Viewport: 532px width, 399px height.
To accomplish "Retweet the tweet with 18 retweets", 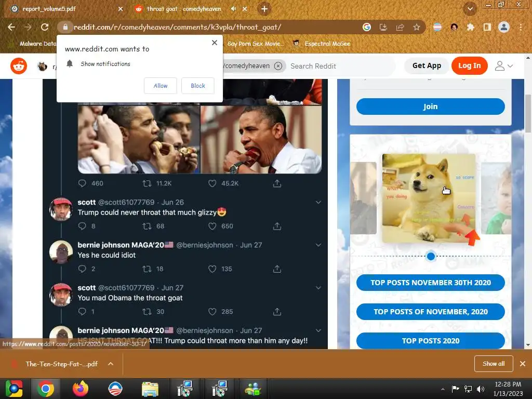I will pos(147,269).
